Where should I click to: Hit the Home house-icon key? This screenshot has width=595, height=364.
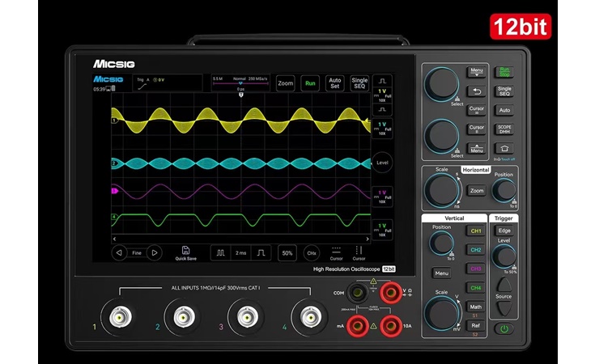[504, 148]
